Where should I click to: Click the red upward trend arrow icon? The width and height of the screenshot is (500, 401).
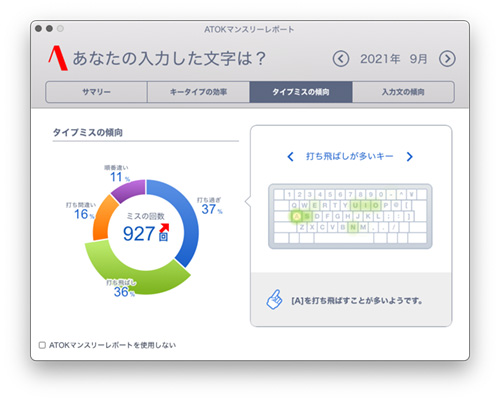click(164, 228)
